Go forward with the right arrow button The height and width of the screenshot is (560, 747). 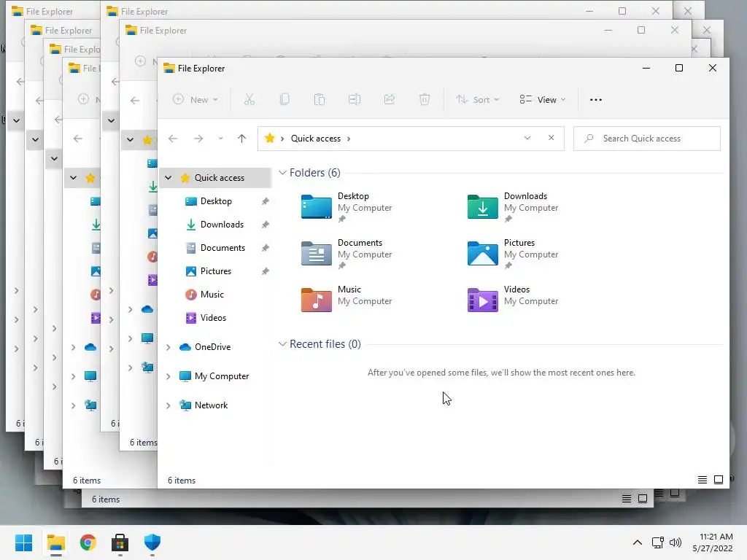pos(198,139)
